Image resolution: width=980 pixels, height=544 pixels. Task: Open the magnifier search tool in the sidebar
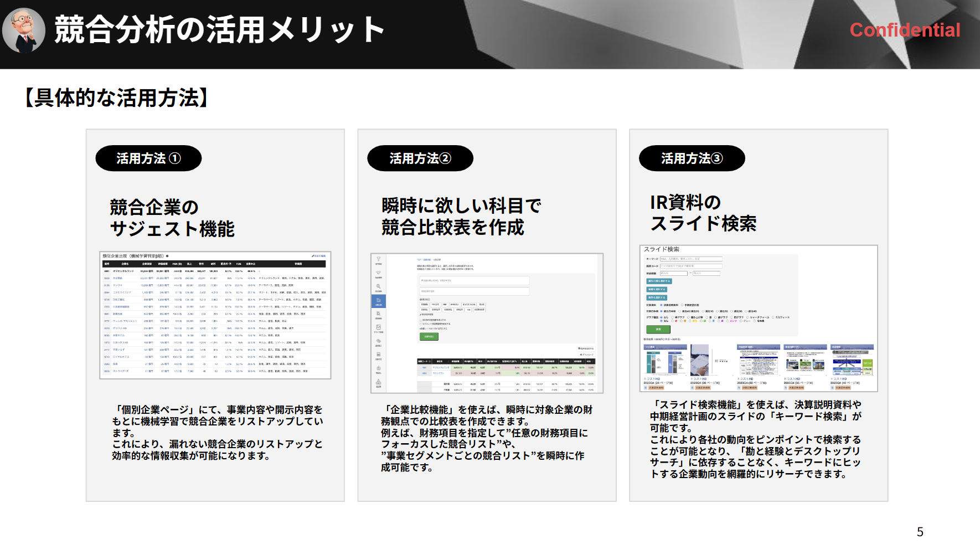pos(378,286)
